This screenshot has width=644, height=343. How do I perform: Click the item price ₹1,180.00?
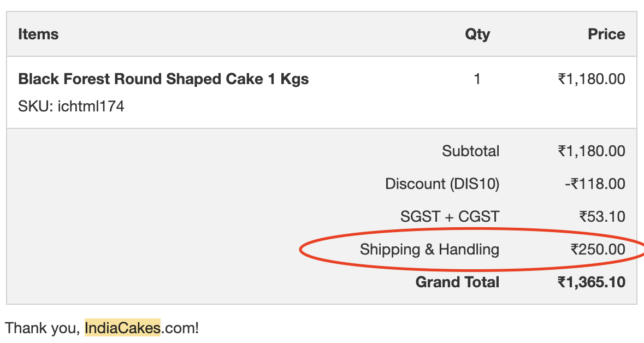591,79
